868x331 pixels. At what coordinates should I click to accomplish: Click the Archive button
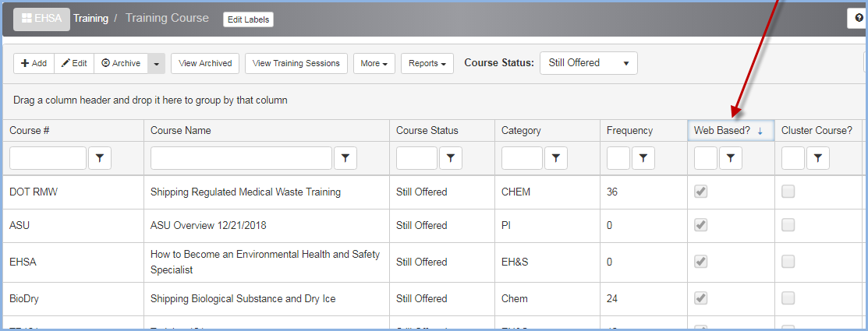(121, 64)
